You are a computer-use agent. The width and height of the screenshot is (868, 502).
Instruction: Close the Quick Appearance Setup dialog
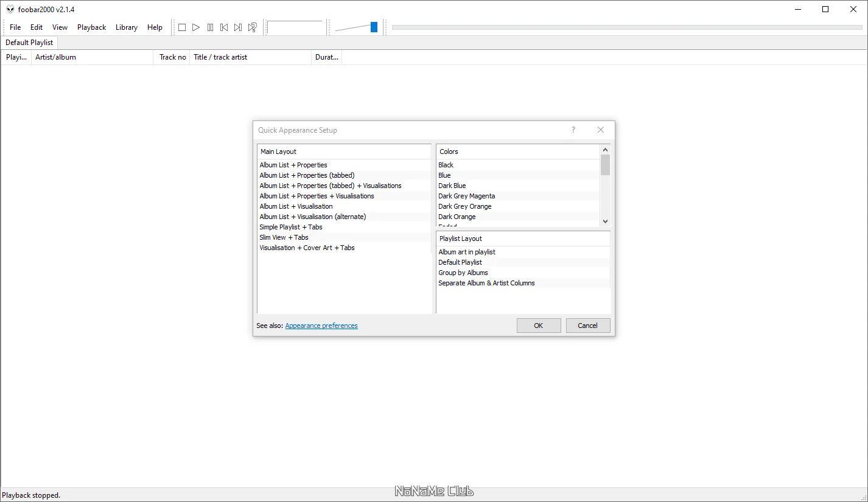601,130
